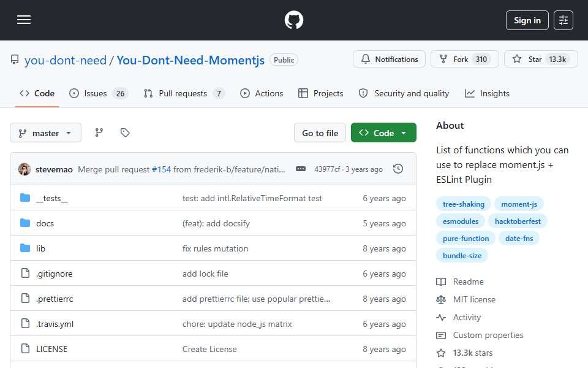The image size is (588, 368).
Task: Open the Actions tab
Action: (x=262, y=93)
